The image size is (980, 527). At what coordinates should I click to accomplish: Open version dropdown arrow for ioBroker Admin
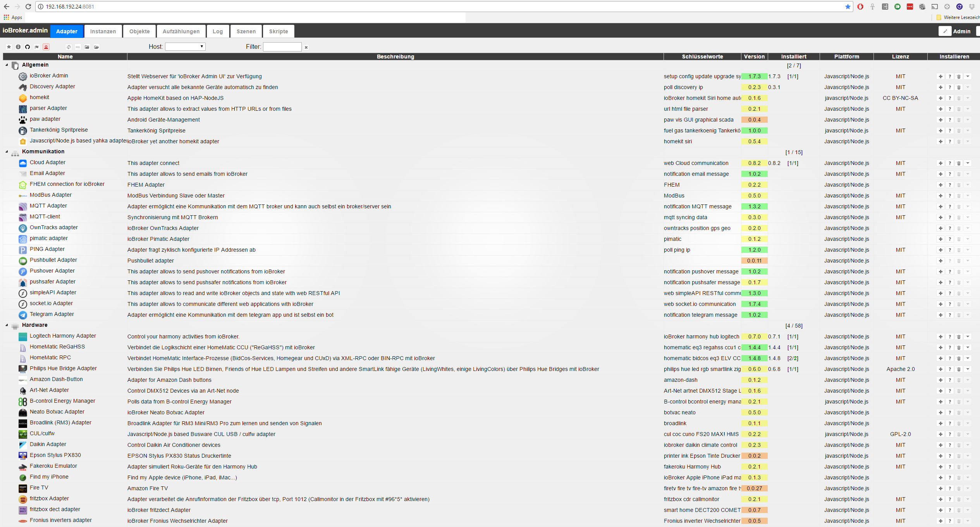(968, 77)
